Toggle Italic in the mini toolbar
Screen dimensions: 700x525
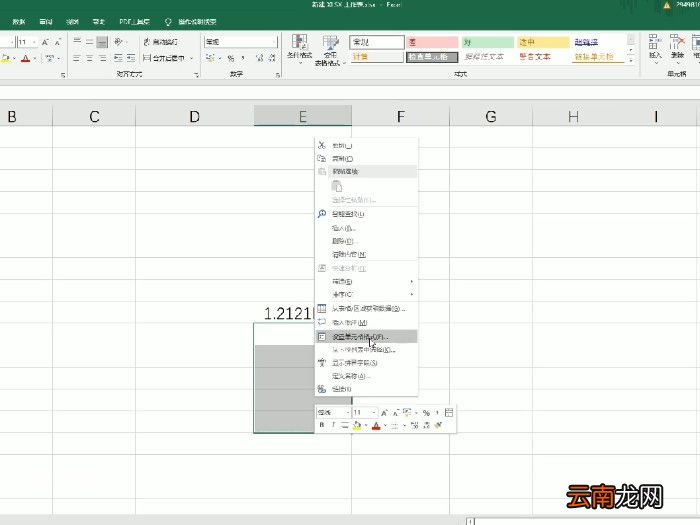tap(333, 425)
